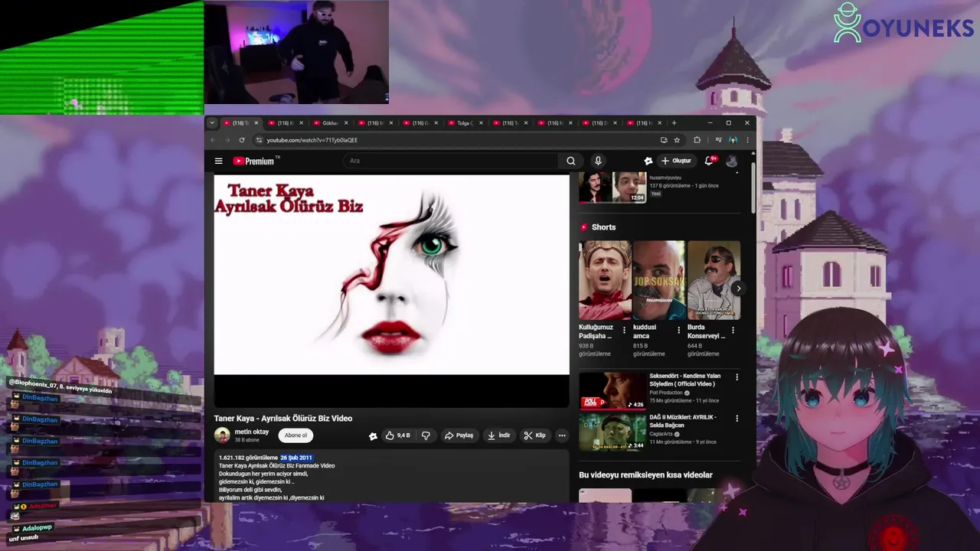Image resolution: width=980 pixels, height=551 pixels.
Task: Click the 26 Şub 2011 date text
Action: click(296, 458)
